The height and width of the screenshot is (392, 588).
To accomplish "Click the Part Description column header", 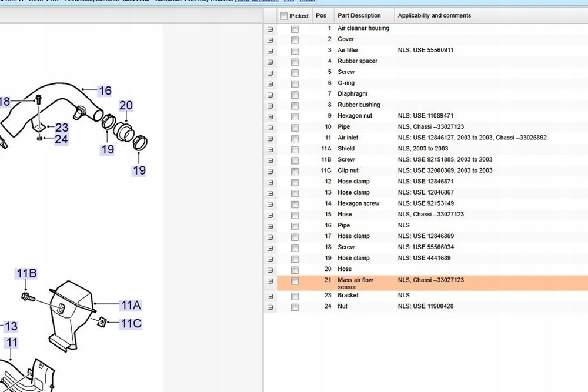I will (359, 15).
